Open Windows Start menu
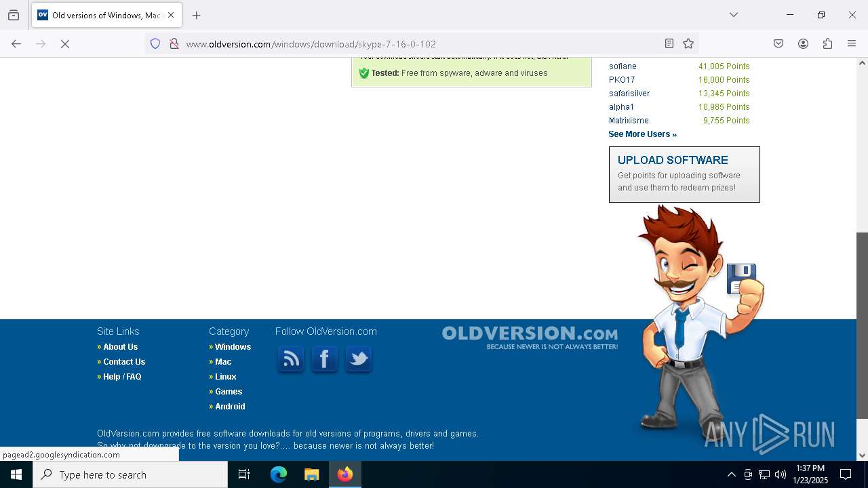Screen dimensions: 868x488 click(x=16, y=474)
